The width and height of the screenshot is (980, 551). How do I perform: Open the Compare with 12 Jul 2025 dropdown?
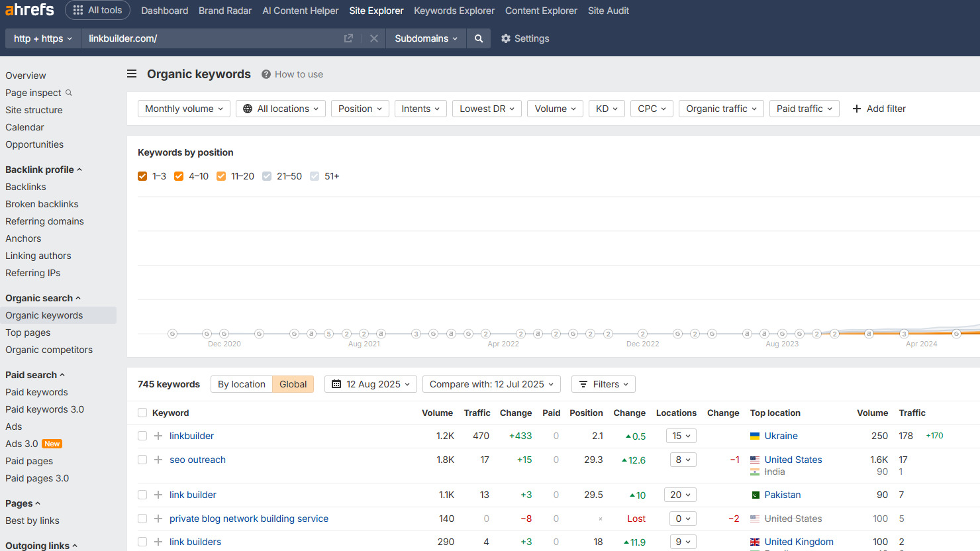pos(491,384)
